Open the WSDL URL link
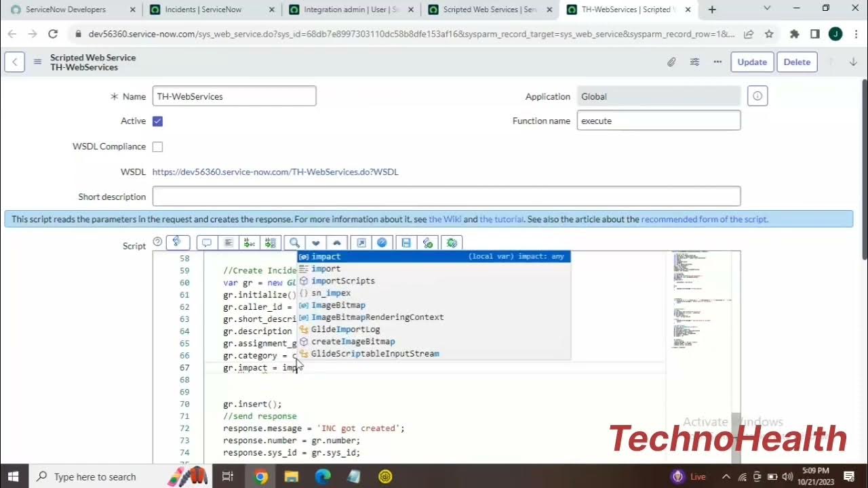The width and height of the screenshot is (868, 488). click(275, 171)
